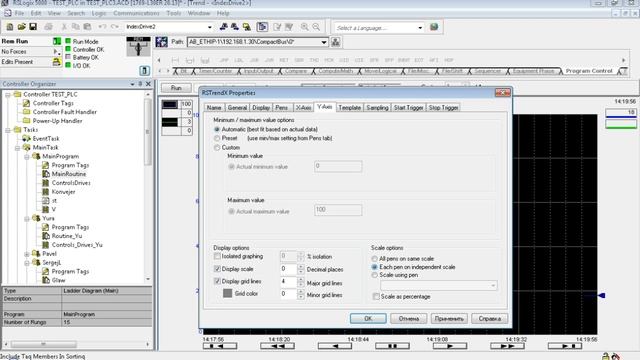Click OK in RSTrendX Properties
Image resolution: width=640 pixels, height=360 pixels.
(x=368, y=318)
